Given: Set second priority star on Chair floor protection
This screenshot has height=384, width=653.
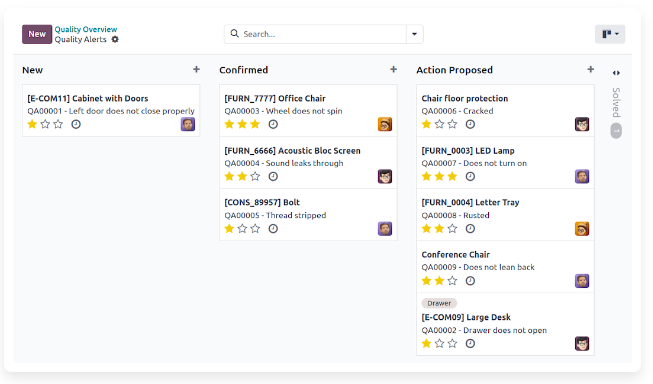Looking at the screenshot, I should (439, 124).
